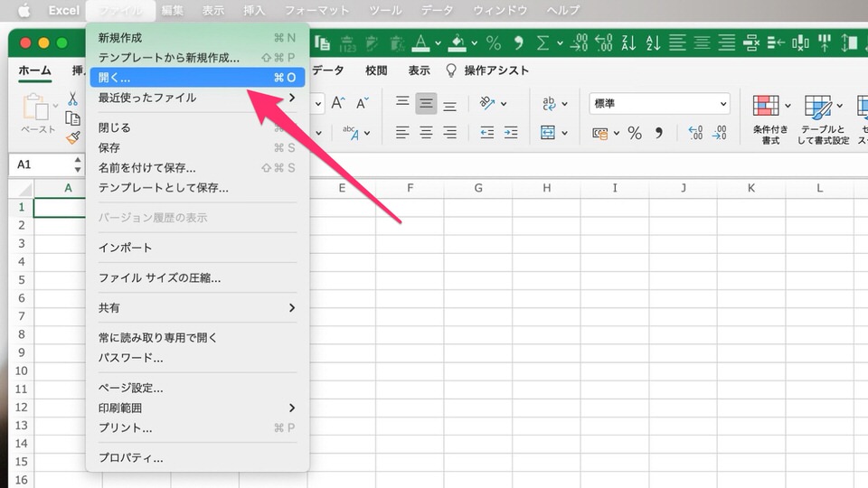Left-align text using ribbon lower row icon
The width and height of the screenshot is (868, 488).
click(x=402, y=132)
